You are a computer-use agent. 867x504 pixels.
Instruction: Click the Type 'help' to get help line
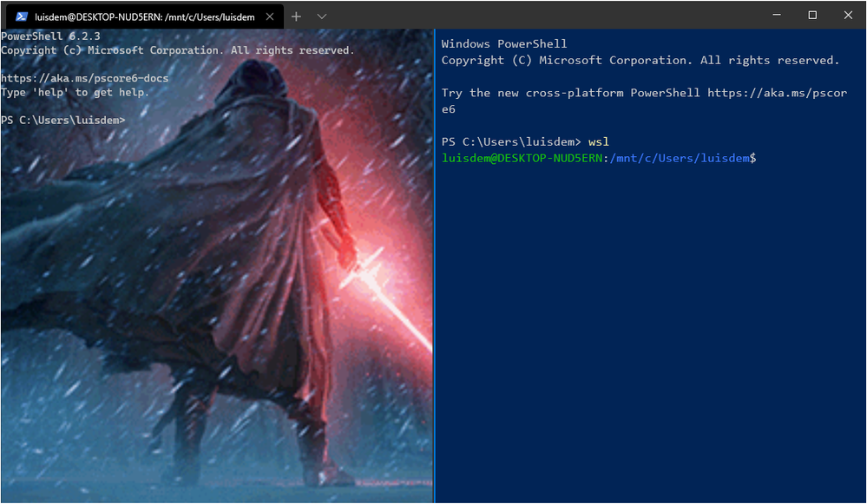point(75,92)
